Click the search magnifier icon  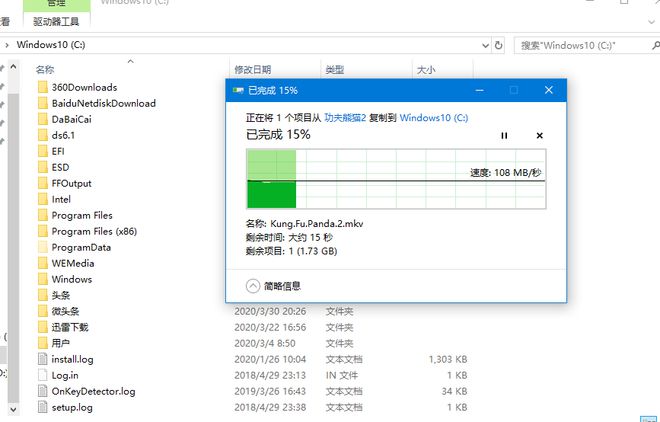tap(655, 45)
